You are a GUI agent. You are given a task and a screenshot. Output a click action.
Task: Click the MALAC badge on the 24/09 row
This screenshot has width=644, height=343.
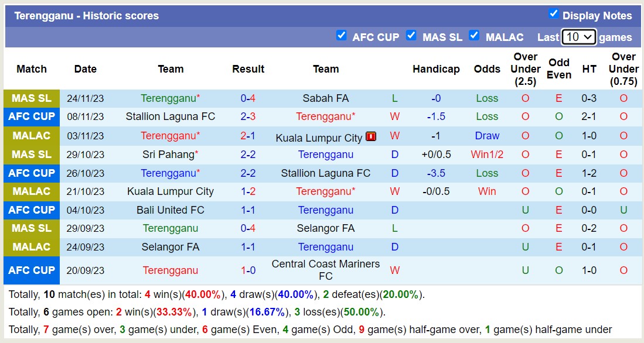coord(31,247)
